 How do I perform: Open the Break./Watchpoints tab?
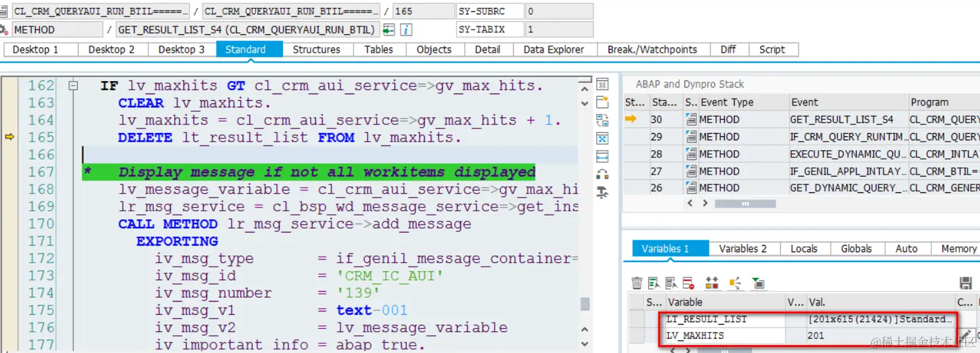pos(652,49)
